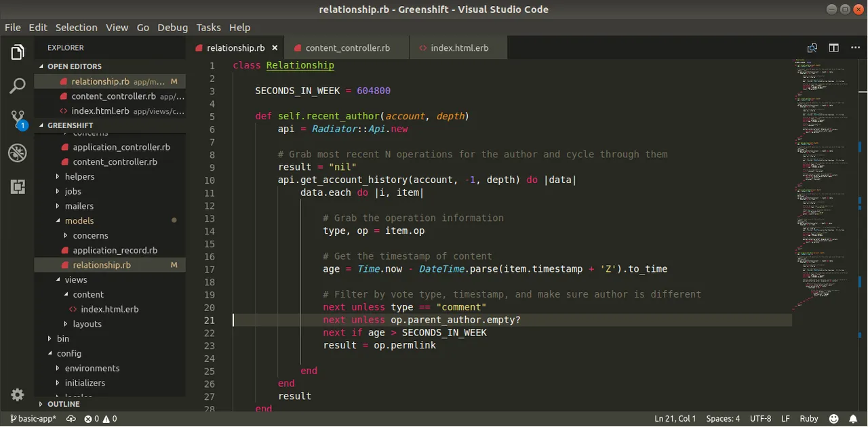Split the editor with the split icon
868x427 pixels.
tap(833, 48)
